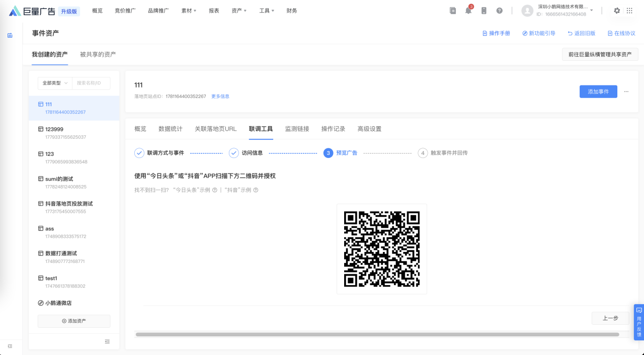Select asset ass in the list

pos(74,232)
